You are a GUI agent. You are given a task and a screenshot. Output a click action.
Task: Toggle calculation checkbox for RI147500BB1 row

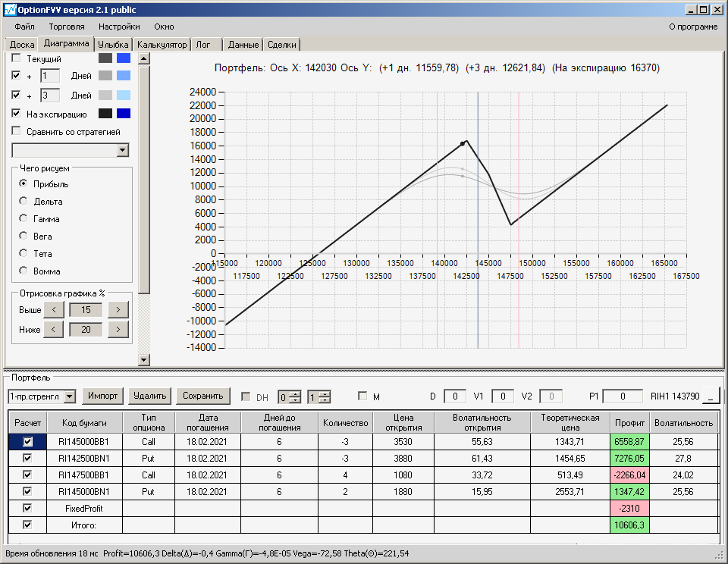[28, 475]
